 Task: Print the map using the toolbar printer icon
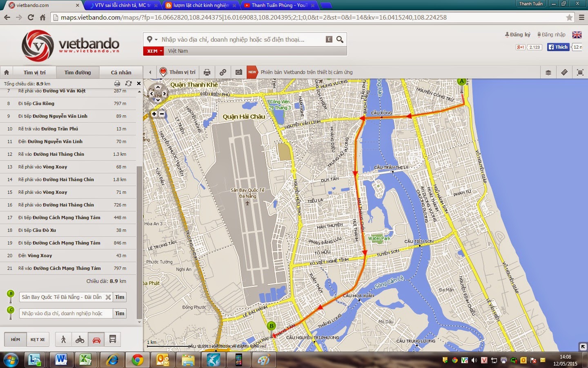point(207,72)
